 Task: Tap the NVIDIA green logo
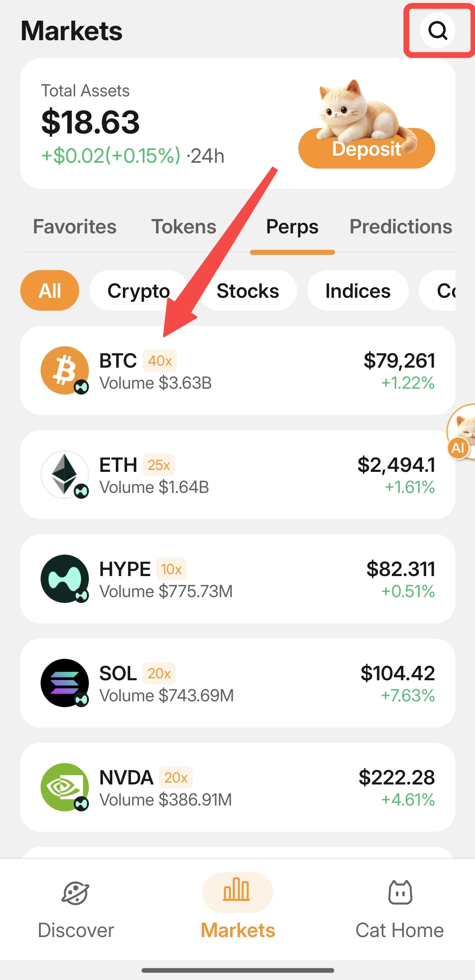[65, 787]
